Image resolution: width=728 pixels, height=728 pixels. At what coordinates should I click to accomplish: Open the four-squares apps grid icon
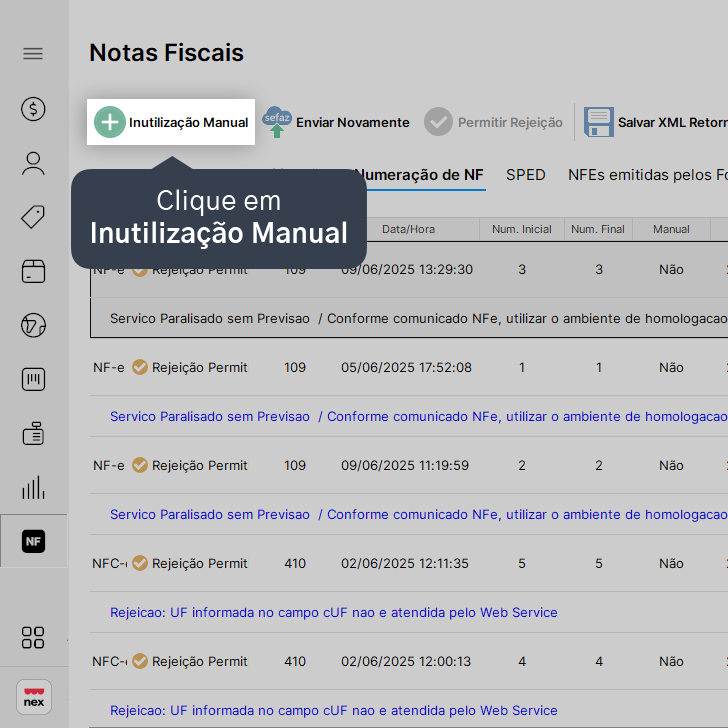33,637
